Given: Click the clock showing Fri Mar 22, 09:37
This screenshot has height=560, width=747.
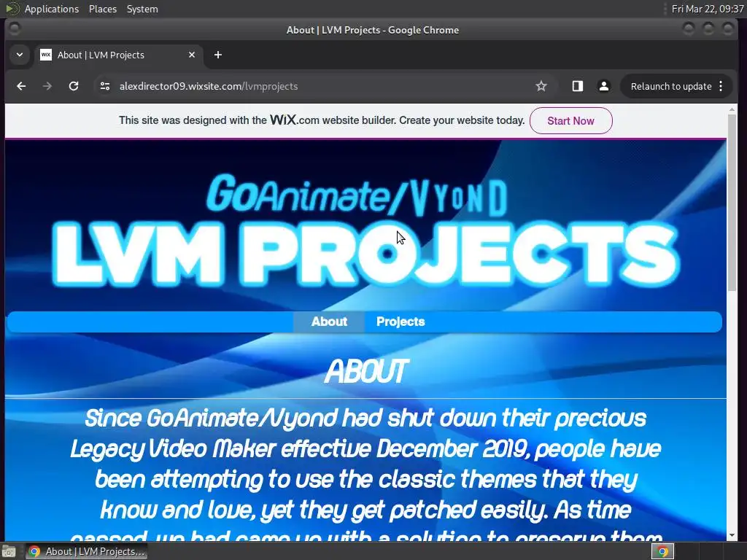Looking at the screenshot, I should (708, 9).
